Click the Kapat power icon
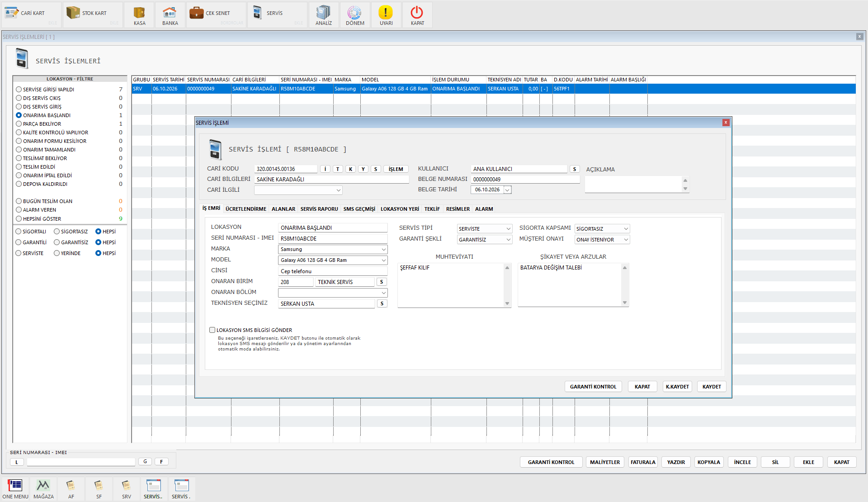This screenshot has height=502, width=868. coord(417,15)
